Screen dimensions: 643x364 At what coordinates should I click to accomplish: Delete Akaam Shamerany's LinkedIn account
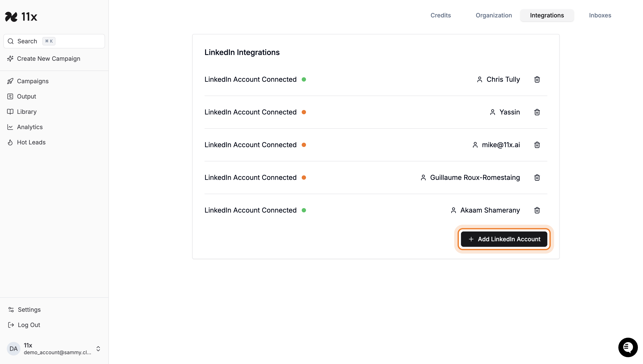pos(537,210)
